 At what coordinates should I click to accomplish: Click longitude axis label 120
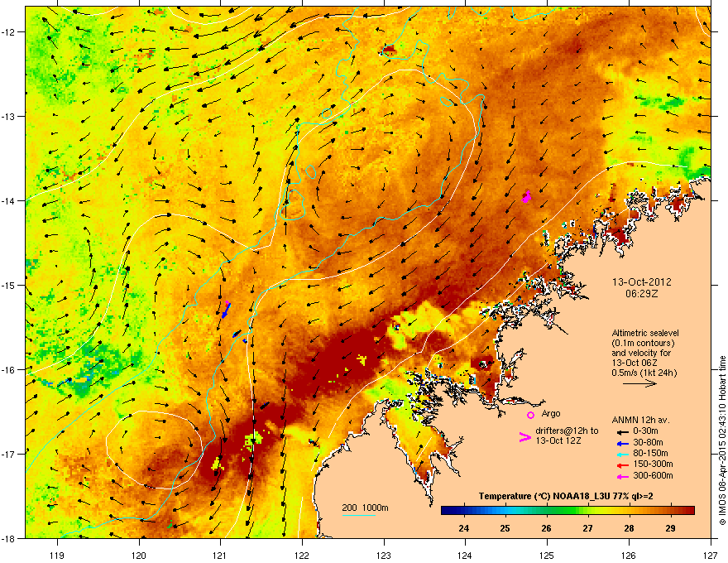[139, 555]
